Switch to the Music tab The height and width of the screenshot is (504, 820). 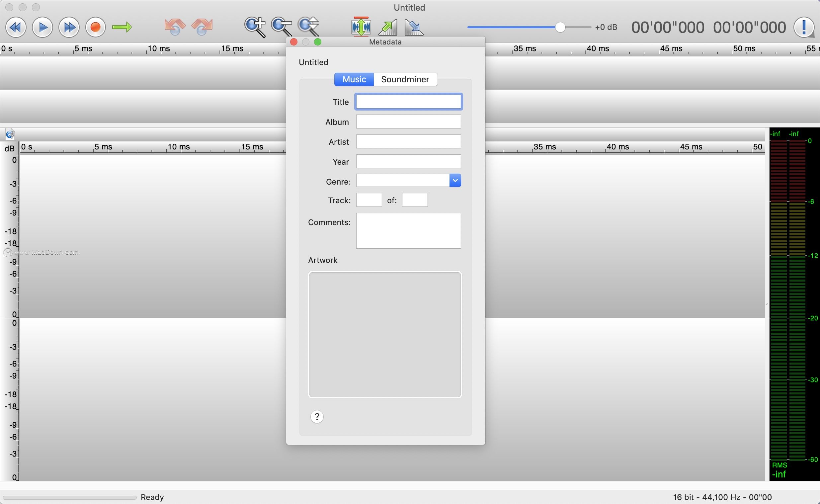pos(354,79)
